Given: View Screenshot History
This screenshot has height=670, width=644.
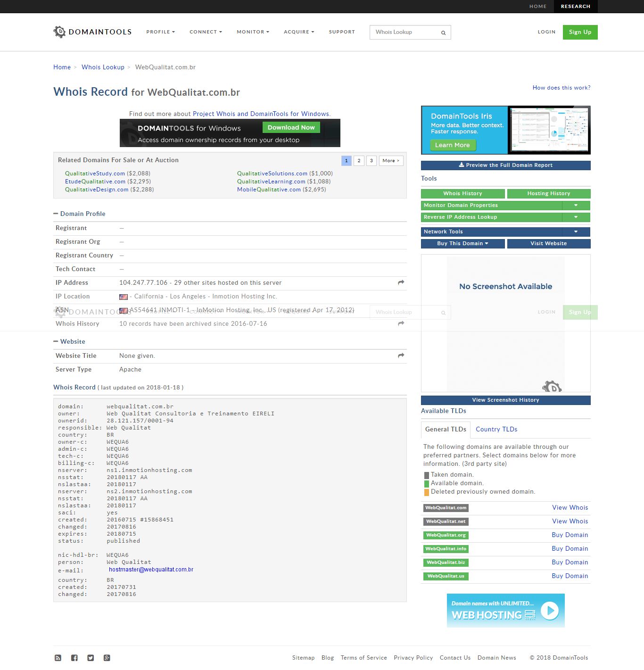Looking at the screenshot, I should pos(506,400).
